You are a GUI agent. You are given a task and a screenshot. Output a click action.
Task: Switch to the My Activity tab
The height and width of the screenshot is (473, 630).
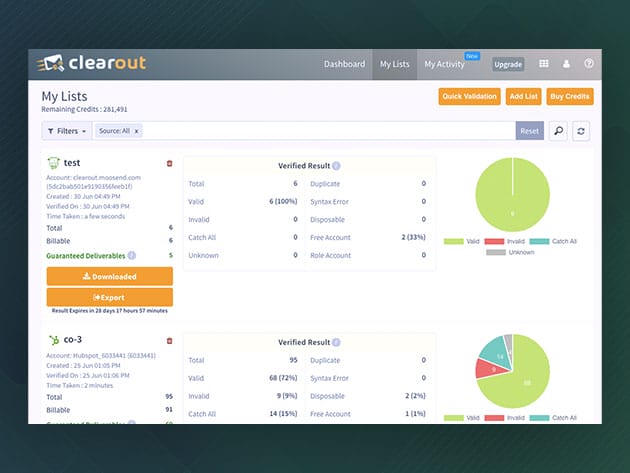[x=443, y=65]
